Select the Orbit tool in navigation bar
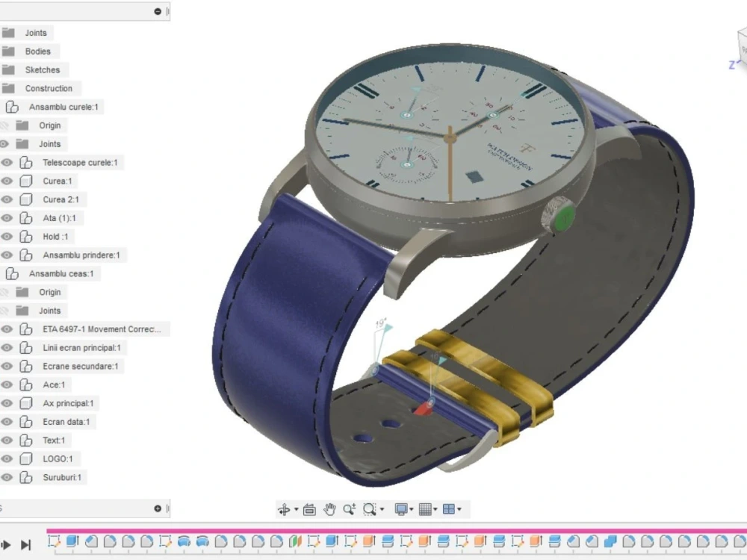Viewport: 747px width, 560px height. point(285,508)
